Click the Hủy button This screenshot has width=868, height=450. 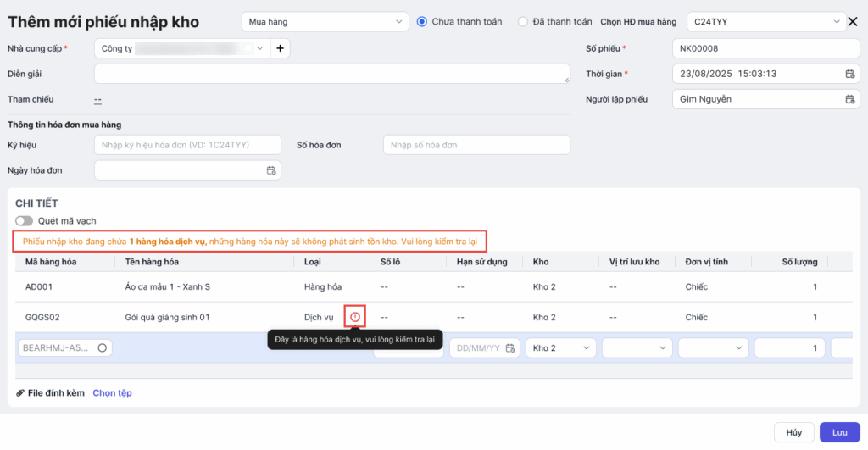793,432
